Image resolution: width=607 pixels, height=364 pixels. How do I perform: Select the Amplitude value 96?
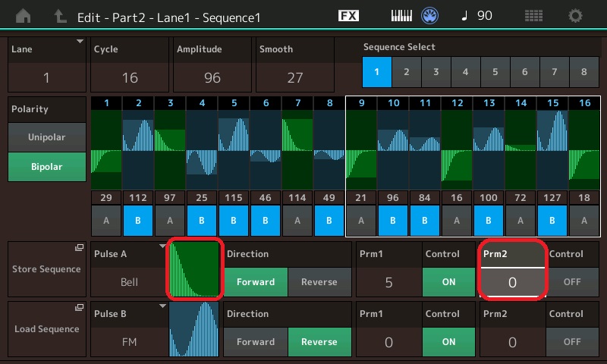(212, 77)
